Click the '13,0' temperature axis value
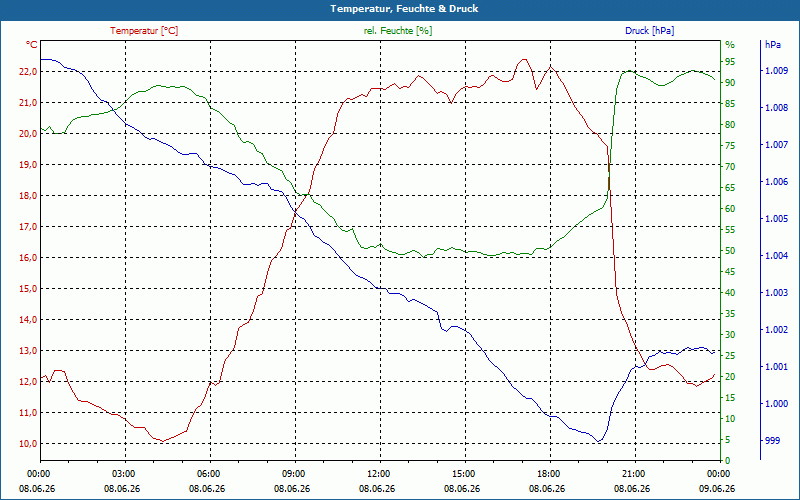The image size is (800, 500). click(28, 351)
